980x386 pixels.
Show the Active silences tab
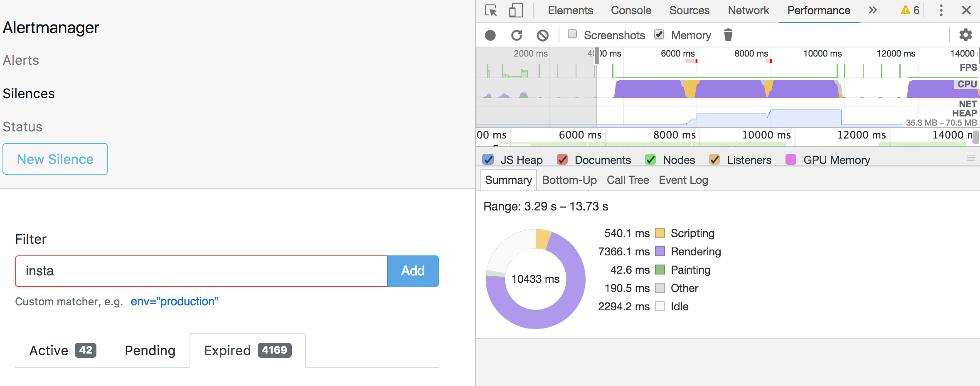(x=63, y=350)
